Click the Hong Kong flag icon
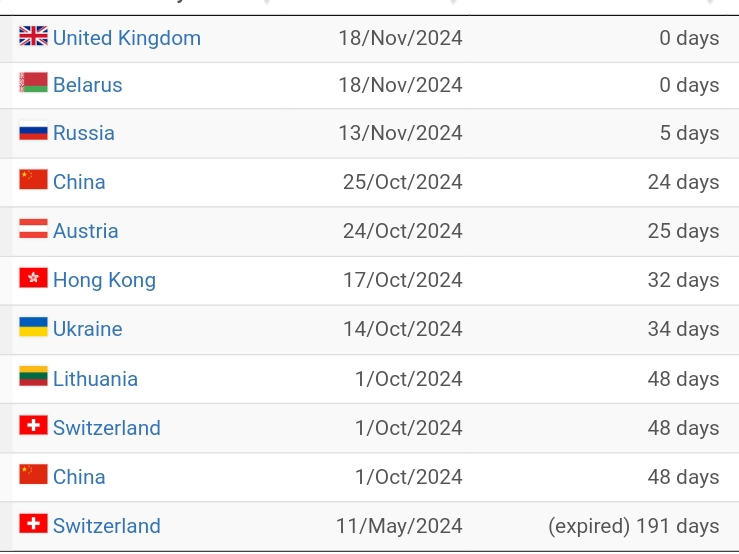 coord(33,278)
